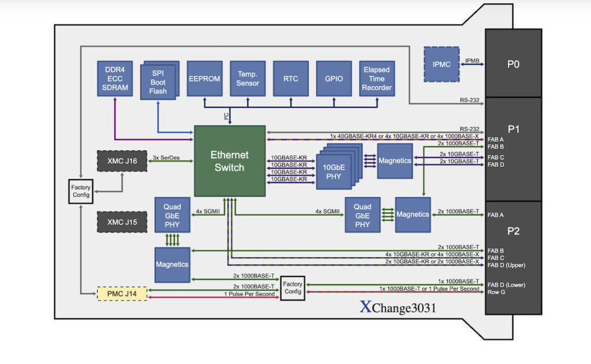Click the Row G label

tap(496, 292)
